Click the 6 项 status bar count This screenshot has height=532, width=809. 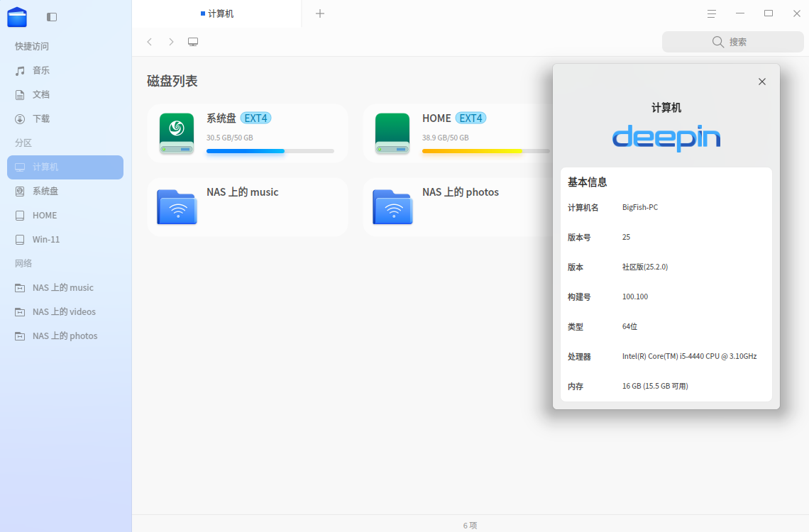[470, 526]
